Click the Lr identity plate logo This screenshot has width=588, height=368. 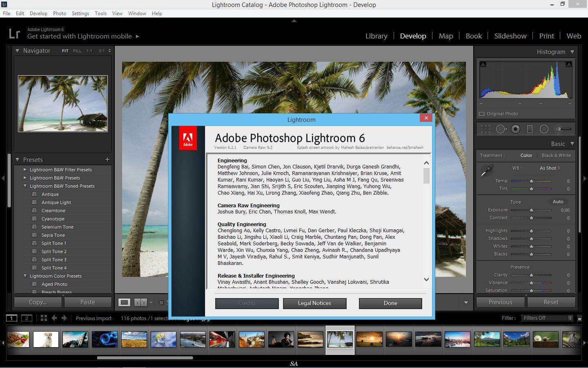tap(14, 33)
